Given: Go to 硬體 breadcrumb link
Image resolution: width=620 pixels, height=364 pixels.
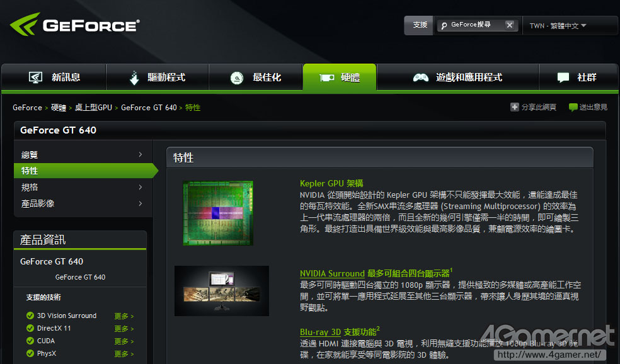Looking at the screenshot, I should coord(59,108).
